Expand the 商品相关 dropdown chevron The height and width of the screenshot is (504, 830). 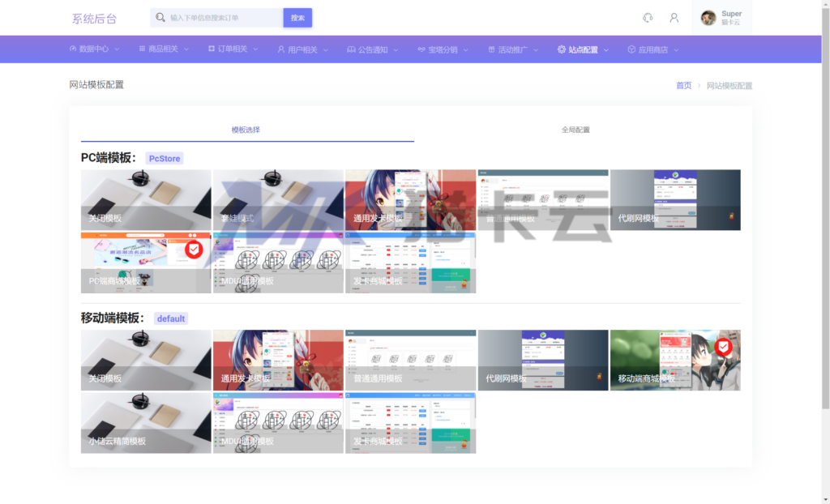coord(186,49)
